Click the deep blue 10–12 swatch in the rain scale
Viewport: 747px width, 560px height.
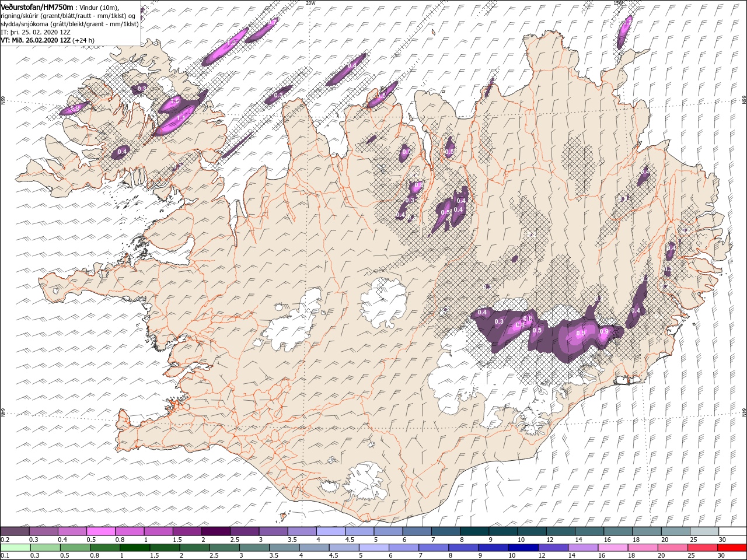coord(522,548)
